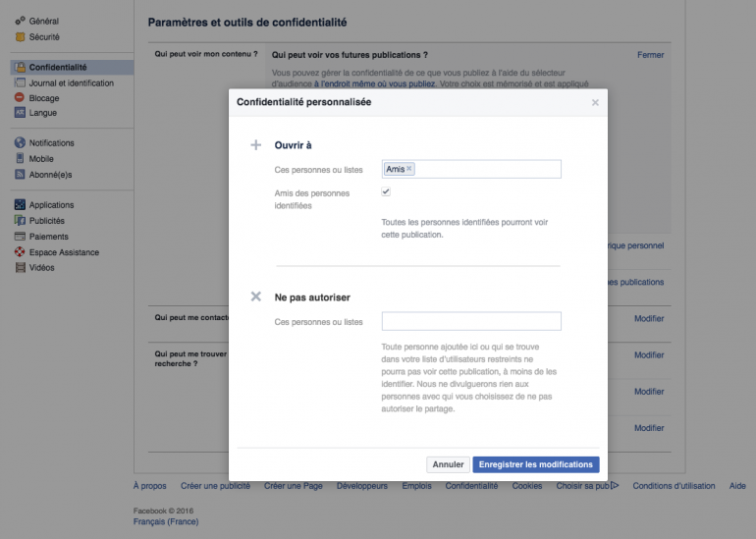
Task: Open Français (France) language link
Action: [x=165, y=521]
